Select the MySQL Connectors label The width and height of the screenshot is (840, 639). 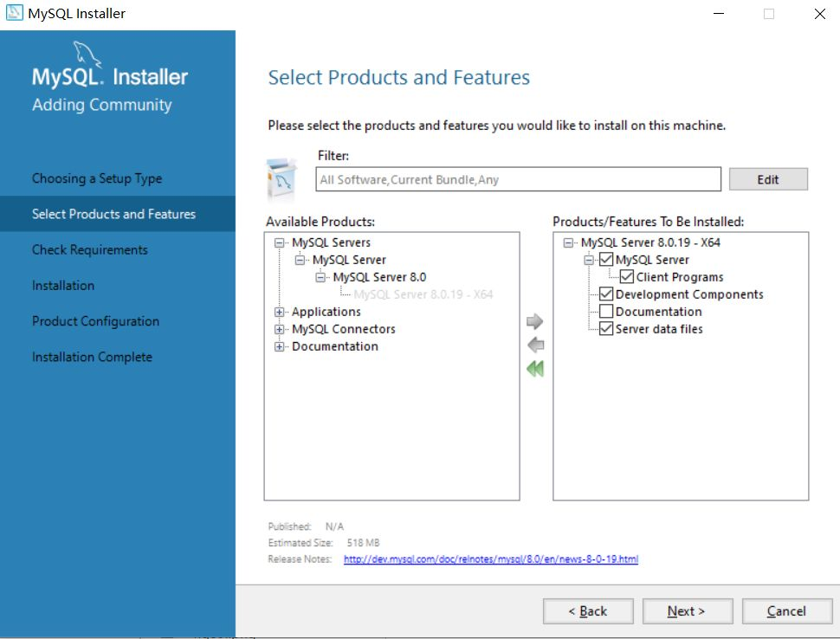click(344, 329)
